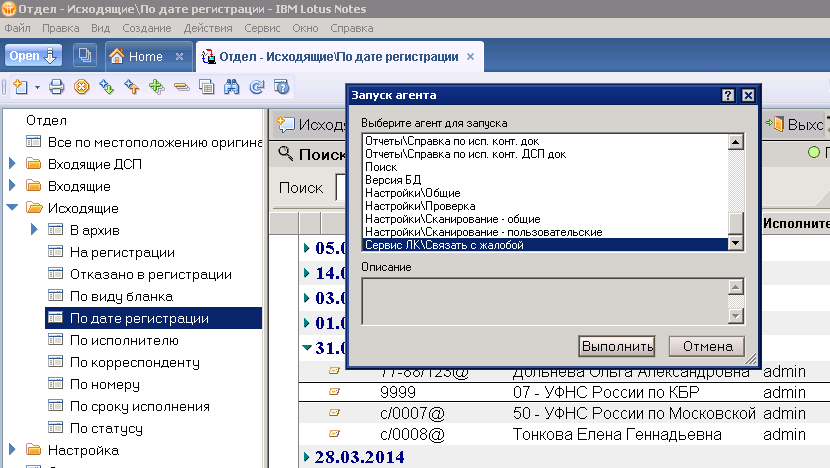This screenshot has height=468, width=830.
Task: Click the Collapse All minus icon
Action: [x=181, y=87]
